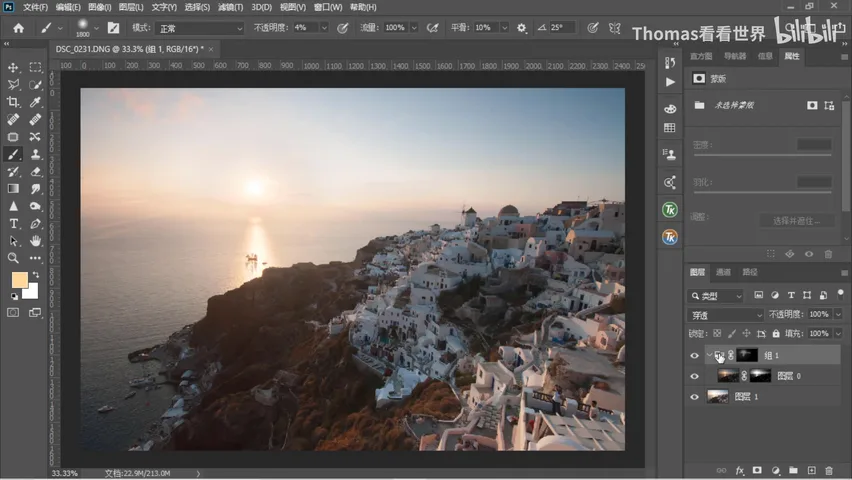
Task: Switch to the 导航器 tab
Action: coord(735,56)
